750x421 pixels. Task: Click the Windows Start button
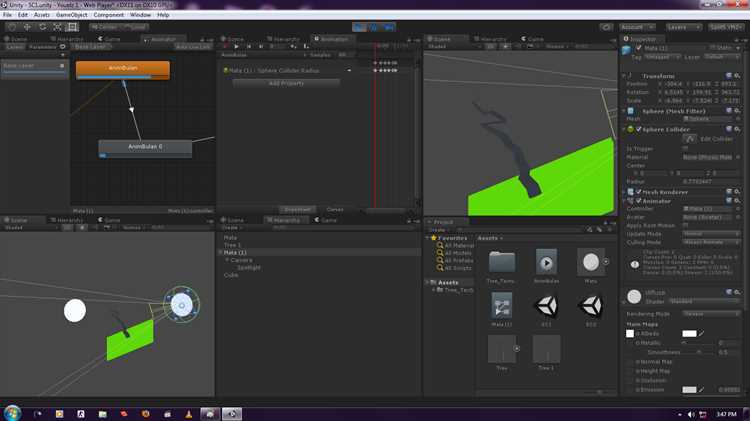pos(12,413)
